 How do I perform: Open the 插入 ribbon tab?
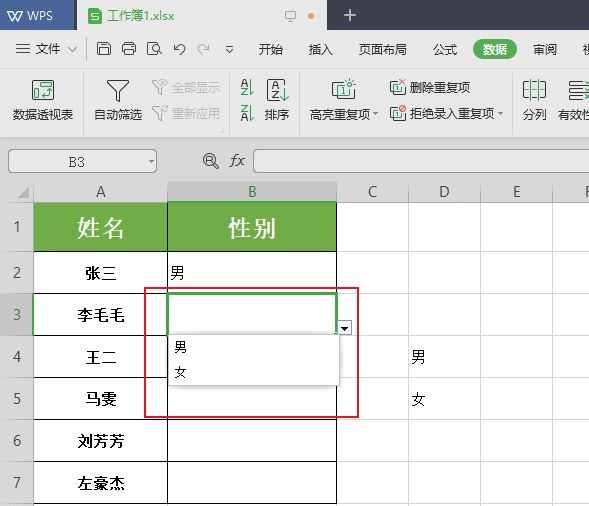(320, 50)
